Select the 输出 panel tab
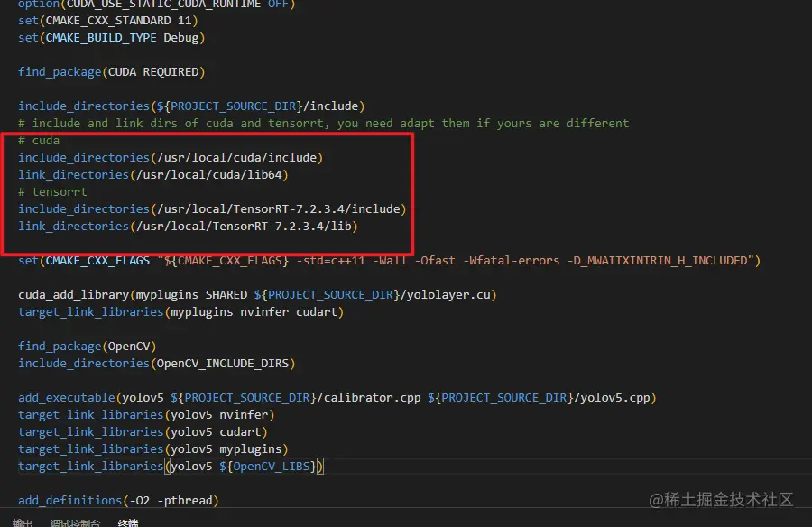Screen dimensions: 812x527 (x=23, y=522)
